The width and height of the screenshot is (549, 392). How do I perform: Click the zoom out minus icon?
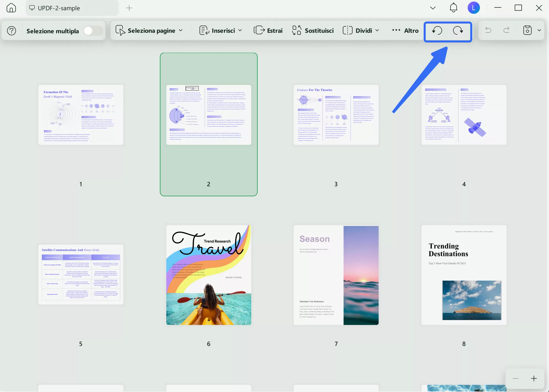[515, 378]
